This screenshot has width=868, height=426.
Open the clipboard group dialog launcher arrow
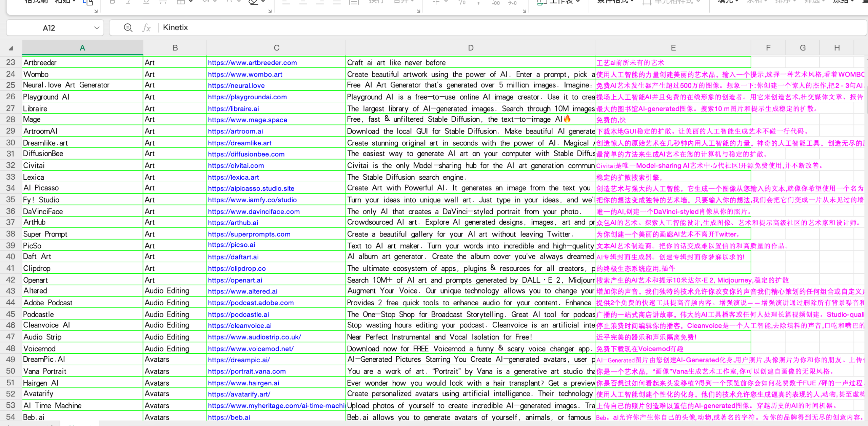coord(96,11)
